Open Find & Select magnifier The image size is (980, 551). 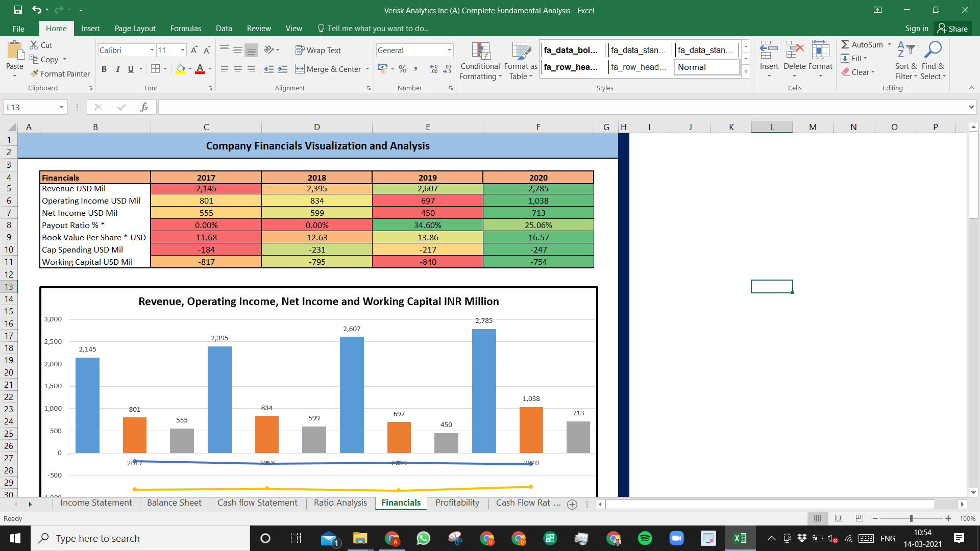coord(933,60)
